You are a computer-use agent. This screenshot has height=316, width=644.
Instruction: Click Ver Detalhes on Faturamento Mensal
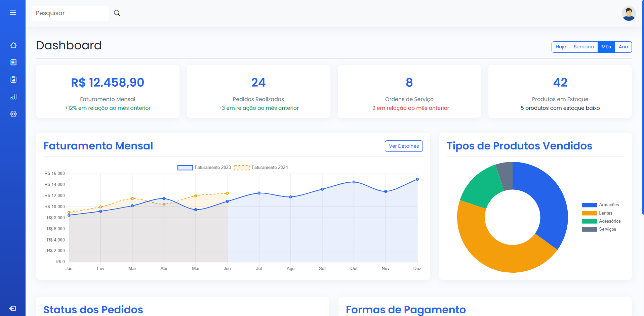pos(403,146)
